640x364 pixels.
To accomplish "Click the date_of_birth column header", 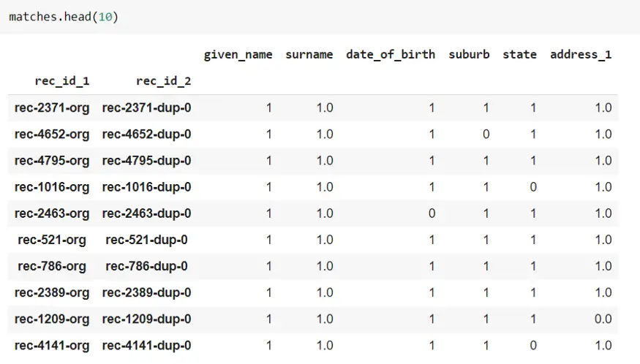I will (x=391, y=55).
